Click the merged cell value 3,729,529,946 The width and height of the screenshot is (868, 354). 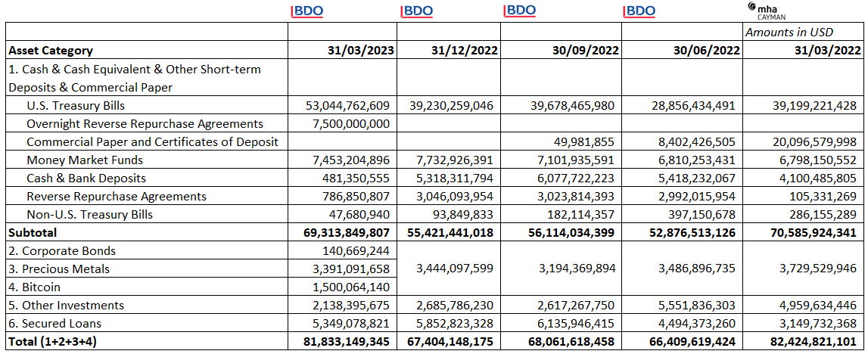817,269
